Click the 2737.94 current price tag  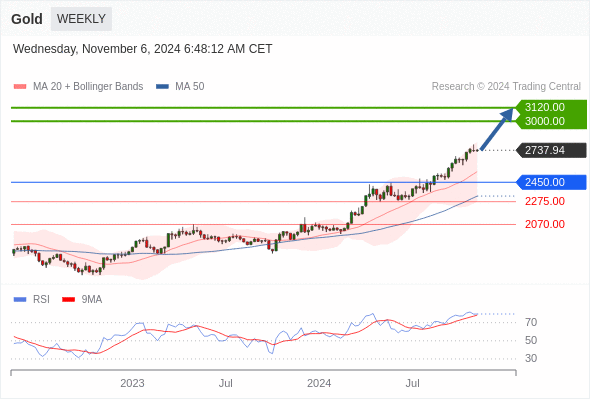[x=551, y=151]
